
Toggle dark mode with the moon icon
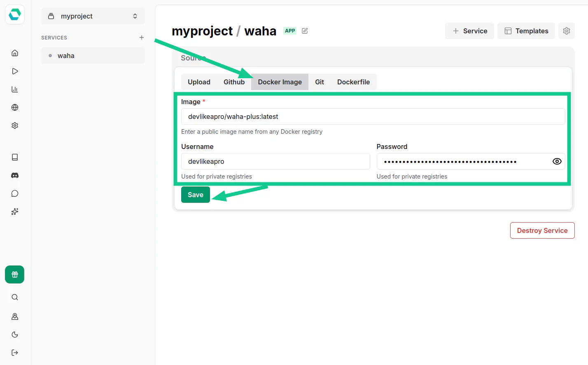click(14, 334)
